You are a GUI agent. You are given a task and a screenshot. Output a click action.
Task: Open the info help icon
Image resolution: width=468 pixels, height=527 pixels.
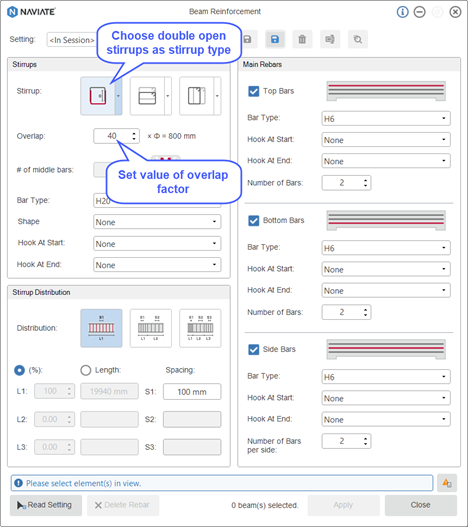[x=402, y=12]
